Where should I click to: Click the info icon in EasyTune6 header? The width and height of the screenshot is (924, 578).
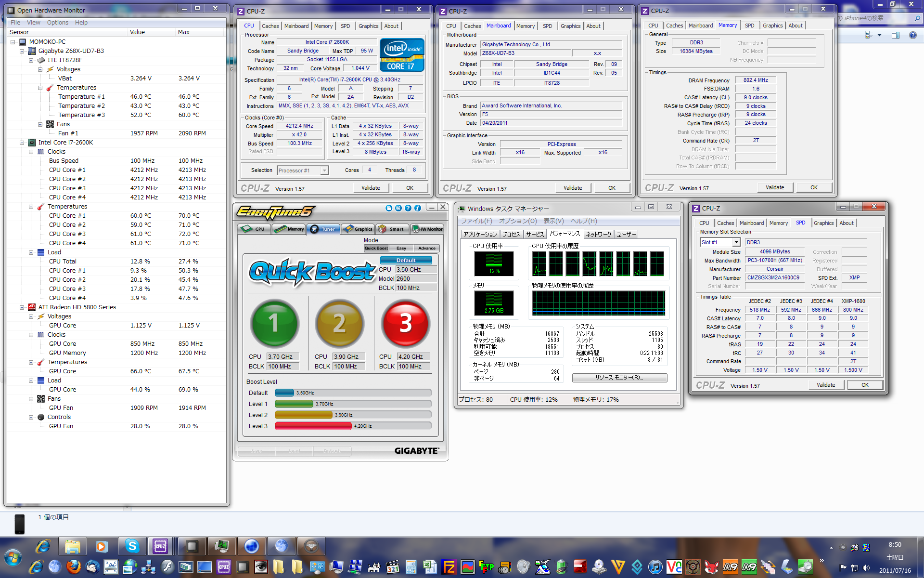click(x=417, y=208)
